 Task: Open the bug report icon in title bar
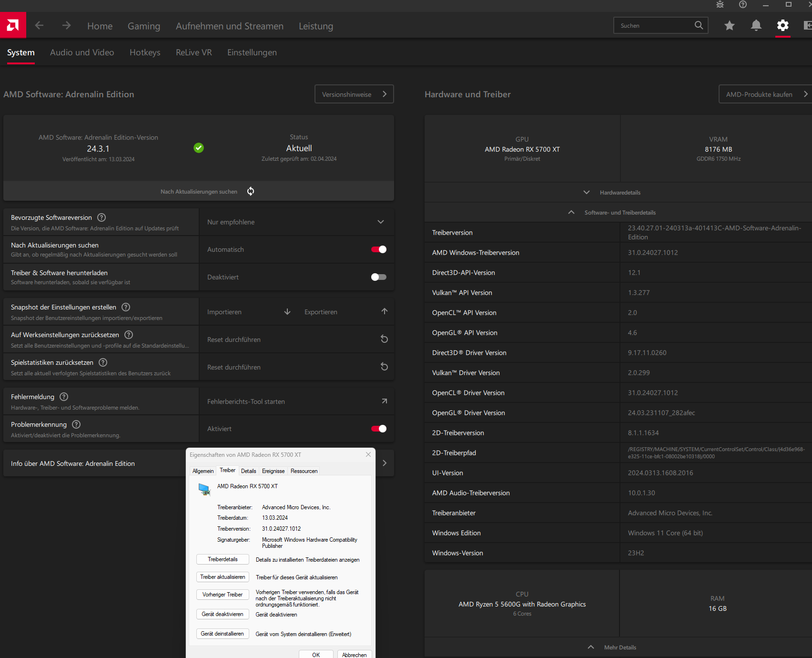(720, 5)
